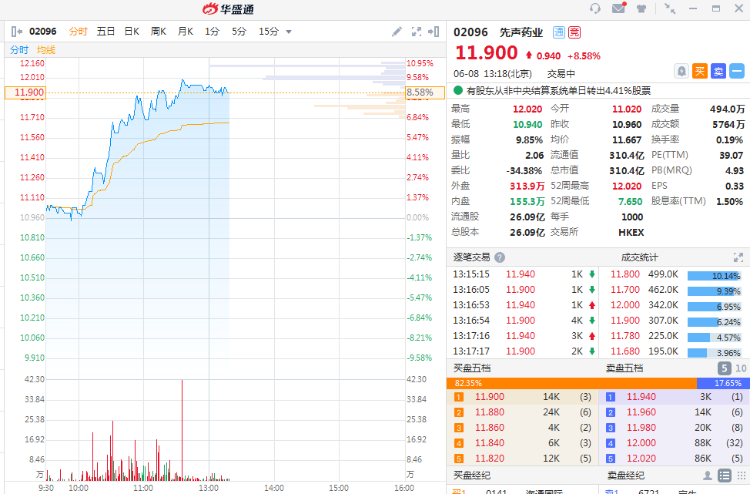Switch to 月K chart tab
The image size is (750, 494).
click(185, 32)
